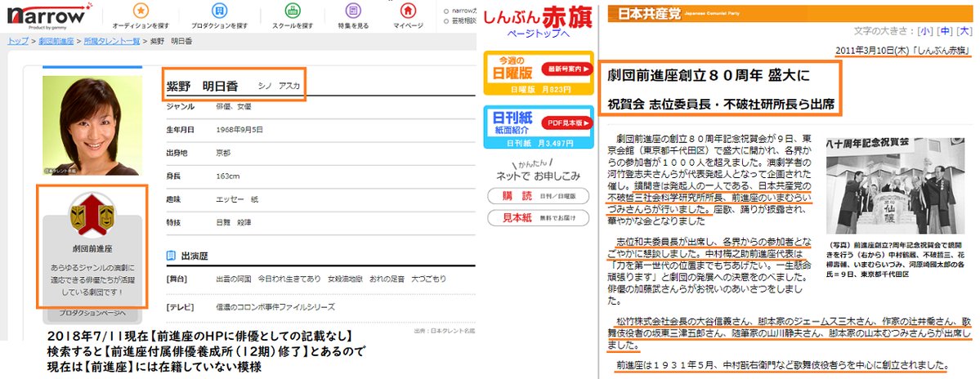The width and height of the screenshot is (980, 379).
Task: Click the ジャンル 俳優、女優 row
Action: coord(320,107)
